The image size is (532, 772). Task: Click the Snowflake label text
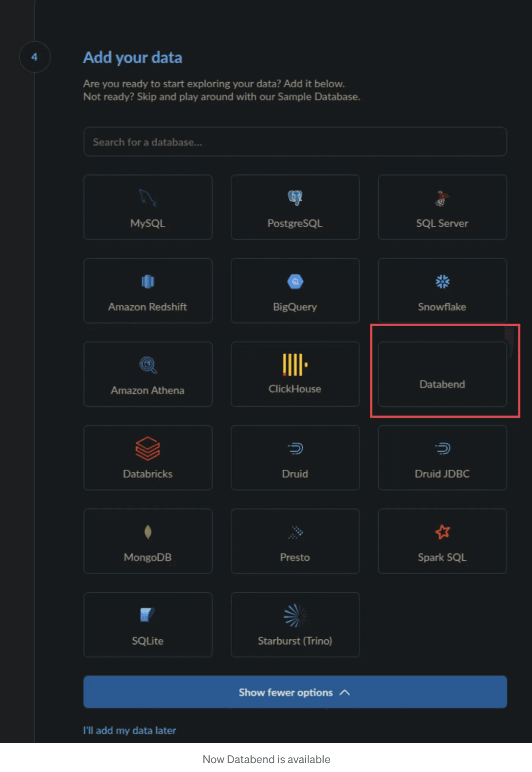(442, 307)
